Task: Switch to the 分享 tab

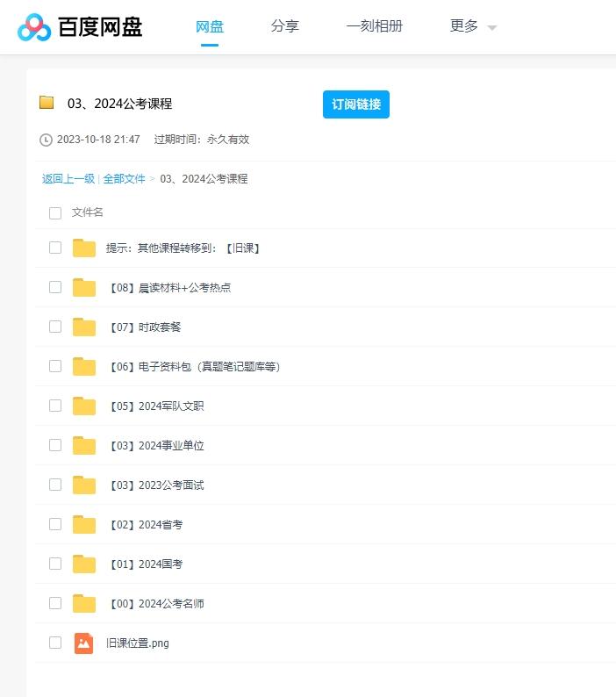Action: tap(285, 26)
